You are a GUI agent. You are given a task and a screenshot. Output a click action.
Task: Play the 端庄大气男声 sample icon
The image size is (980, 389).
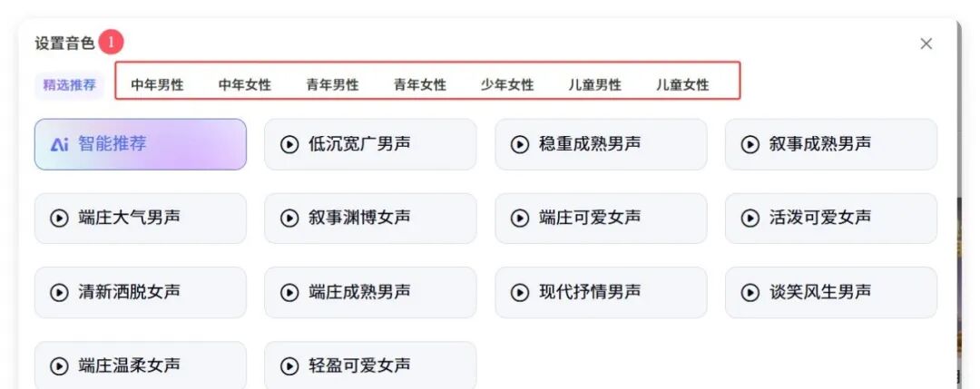tap(59, 218)
